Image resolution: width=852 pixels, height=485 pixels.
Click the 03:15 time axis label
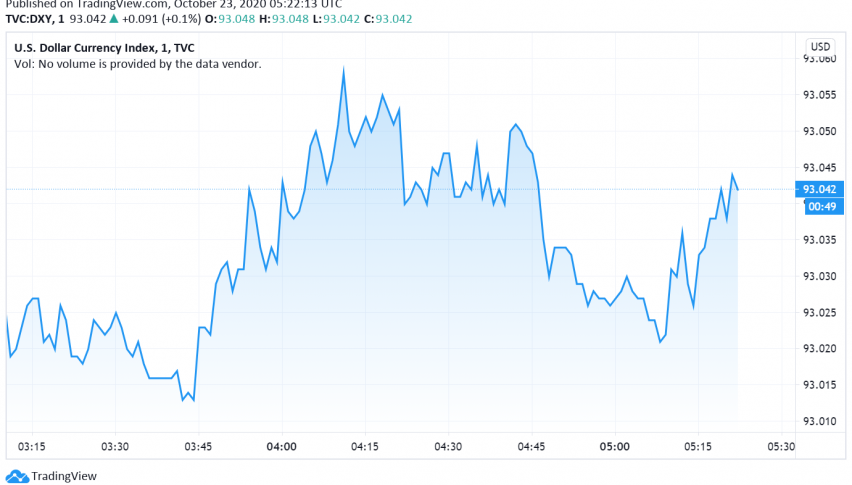(x=32, y=447)
